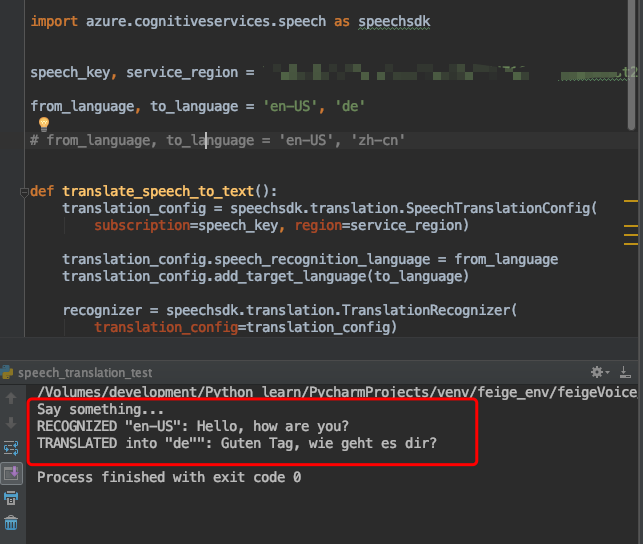Click the /Volumes/development path line in console
Screen dimensions: 643x544
pos(337,392)
